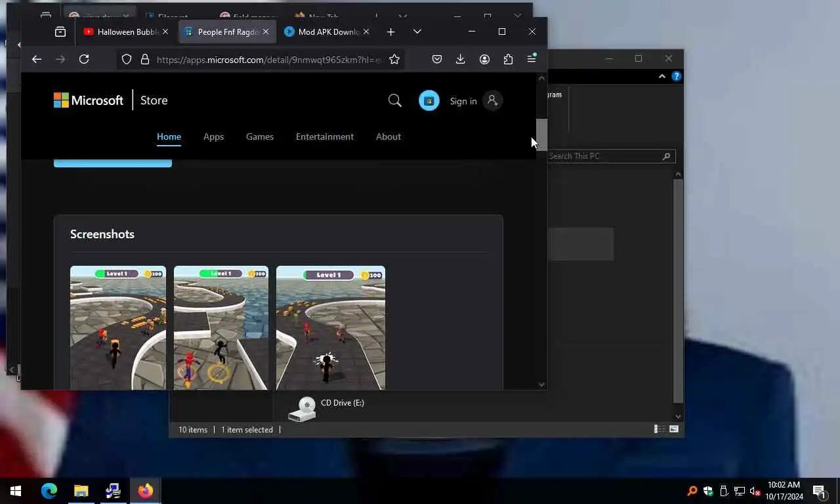The height and width of the screenshot is (504, 840).
Task: Open Windows Security tray icon
Action: pyautogui.click(x=708, y=491)
